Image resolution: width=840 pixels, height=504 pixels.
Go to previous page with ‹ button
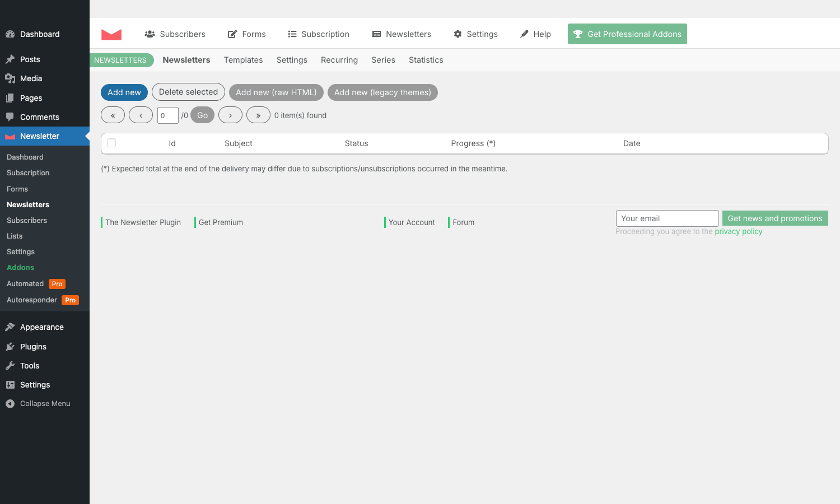point(141,115)
